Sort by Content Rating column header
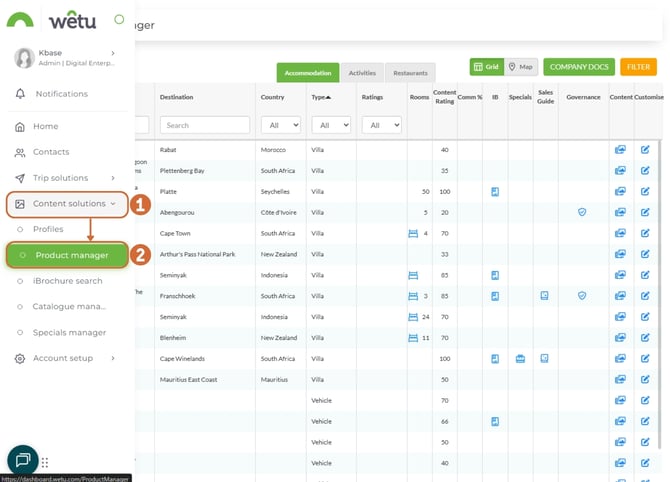This screenshot has width=670, height=482. pyautogui.click(x=444, y=97)
